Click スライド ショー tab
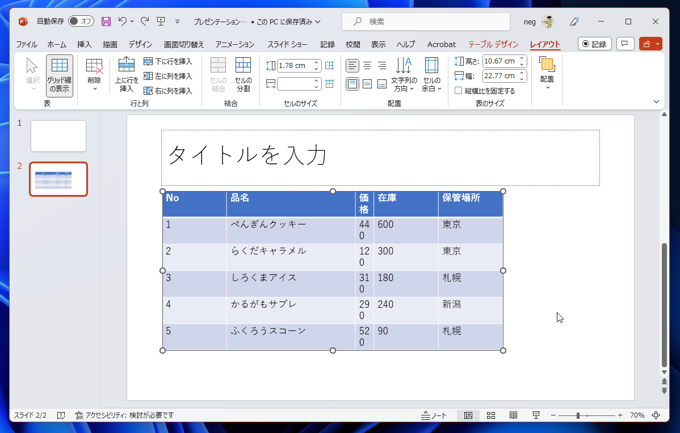The width and height of the screenshot is (680, 433). coord(287,44)
